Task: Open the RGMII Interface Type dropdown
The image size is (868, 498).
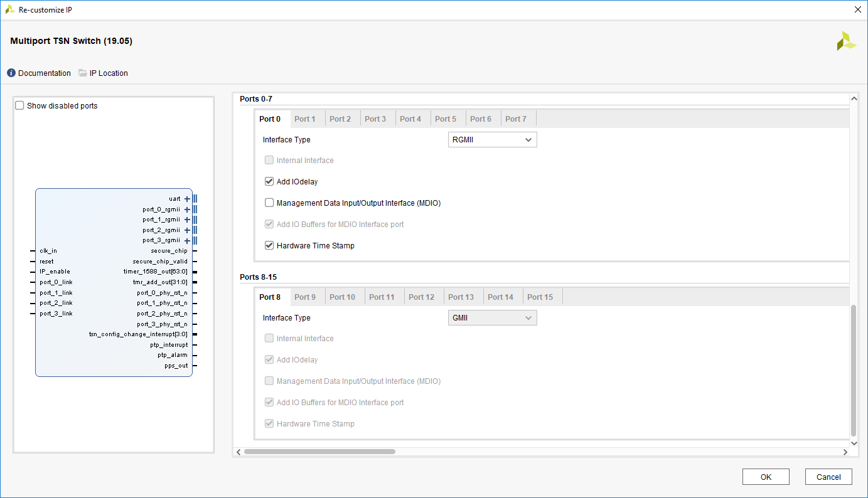Action: point(493,140)
